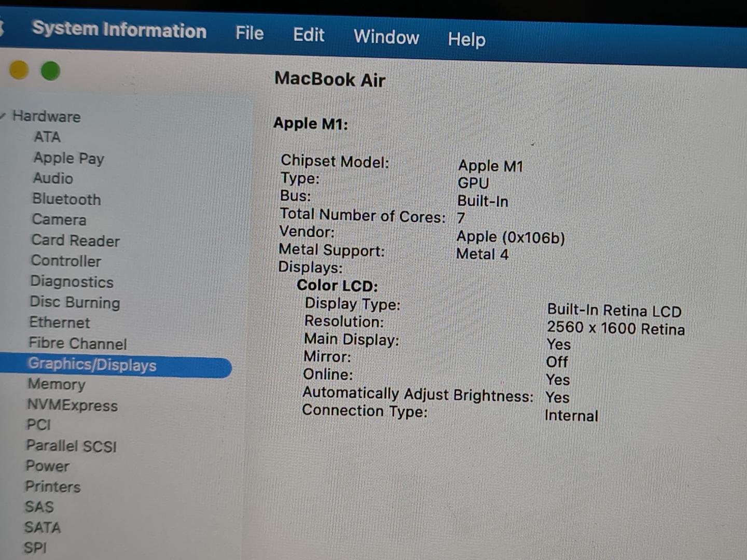
Task: View Power details in the sidebar
Action: pyautogui.click(x=47, y=466)
